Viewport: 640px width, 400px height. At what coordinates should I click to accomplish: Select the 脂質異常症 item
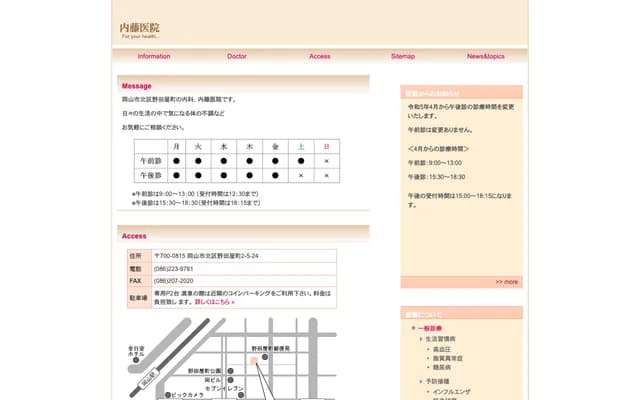coord(447,358)
